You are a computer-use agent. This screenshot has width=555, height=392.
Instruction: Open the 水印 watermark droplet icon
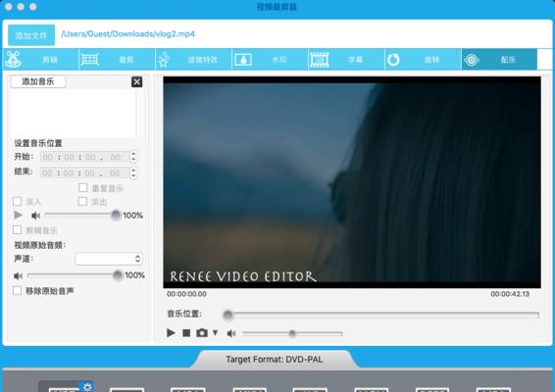point(243,59)
